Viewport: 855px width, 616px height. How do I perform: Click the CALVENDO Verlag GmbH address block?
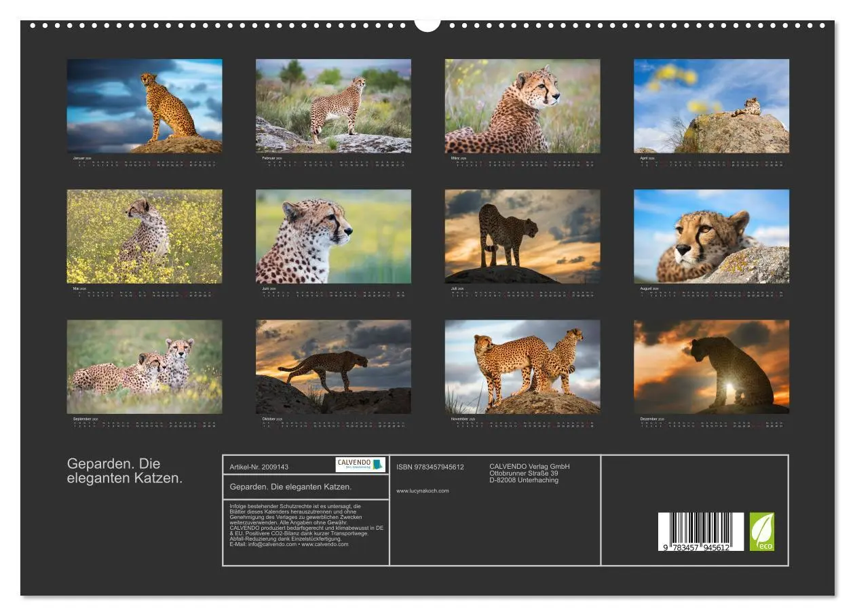point(530,471)
